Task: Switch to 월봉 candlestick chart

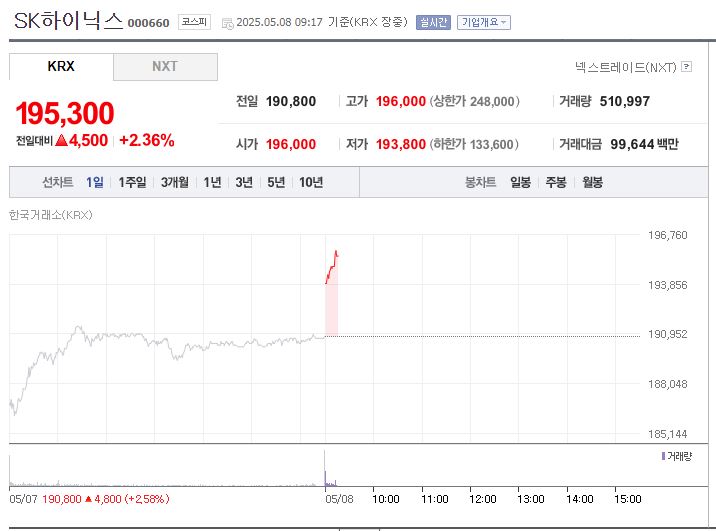Action: (592, 182)
